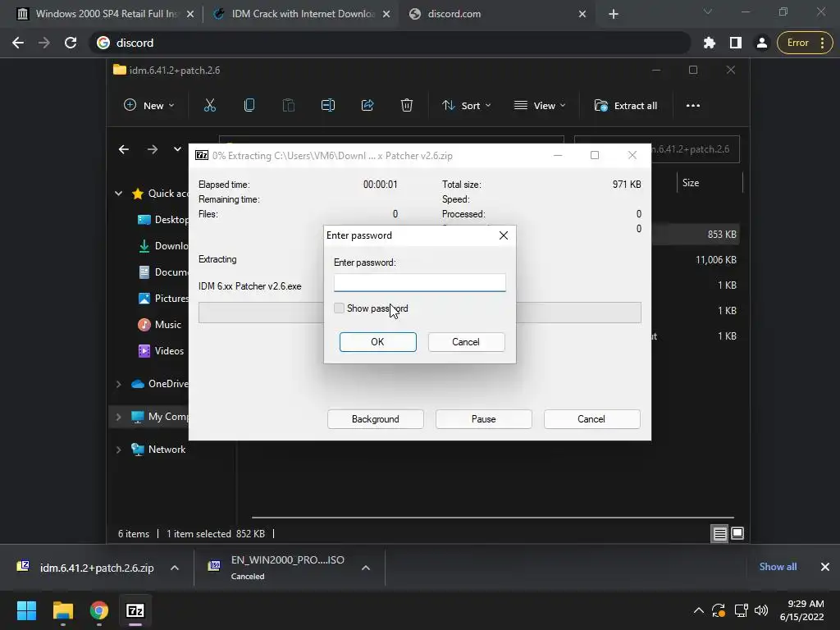The width and height of the screenshot is (840, 630).
Task: Switch to details view layout icon
Action: point(719,533)
